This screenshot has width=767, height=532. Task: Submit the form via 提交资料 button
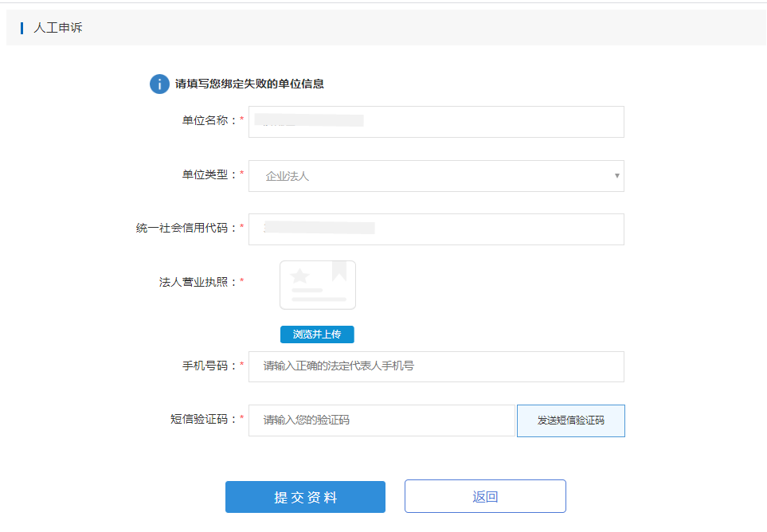click(305, 496)
